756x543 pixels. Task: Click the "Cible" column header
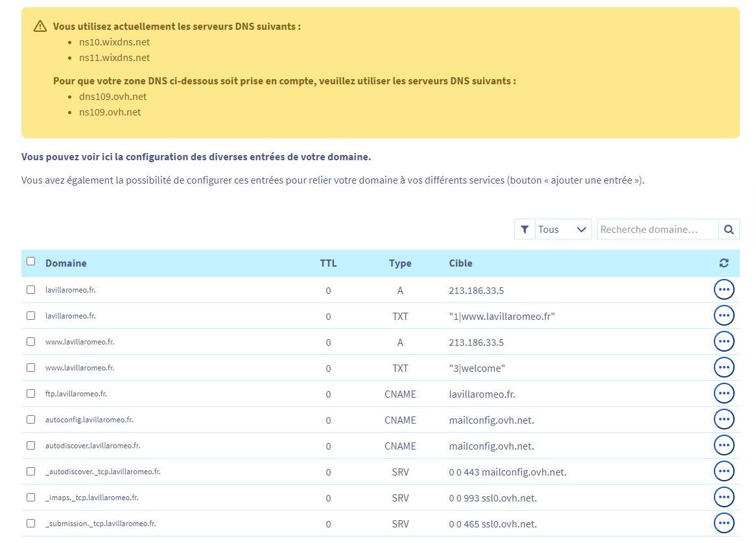pyautogui.click(x=460, y=263)
